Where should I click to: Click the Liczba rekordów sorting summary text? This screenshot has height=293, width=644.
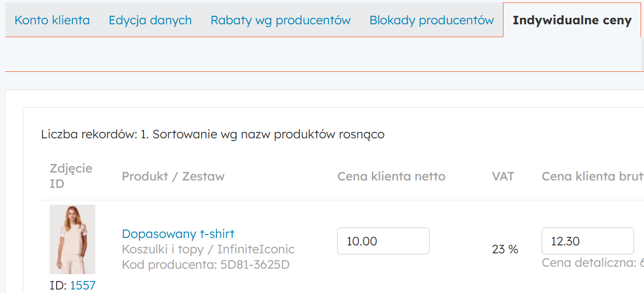coord(213,134)
